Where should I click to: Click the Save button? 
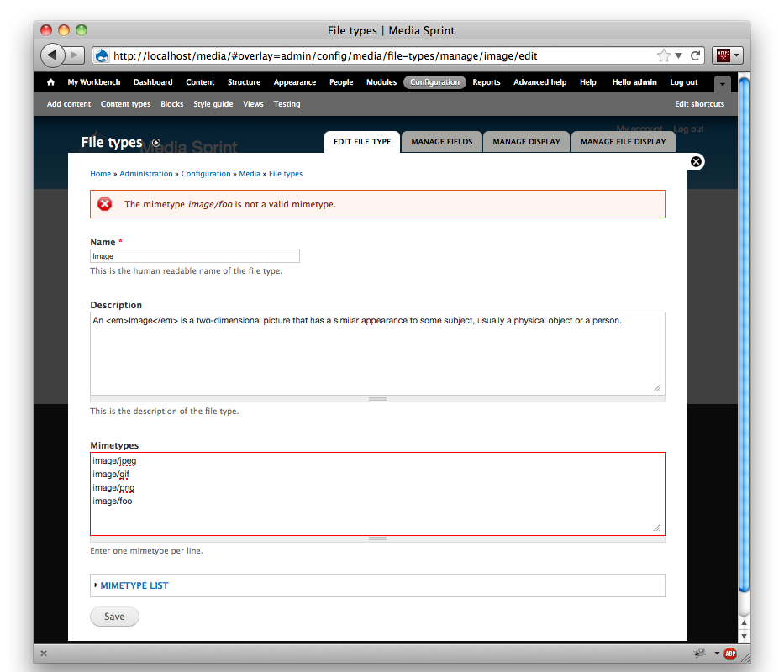coord(114,617)
